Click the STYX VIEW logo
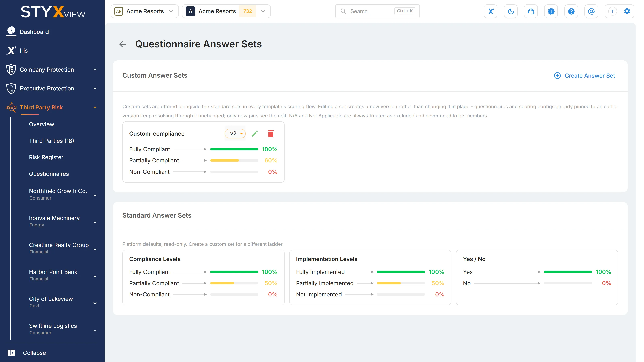The image size is (644, 362). click(x=53, y=12)
